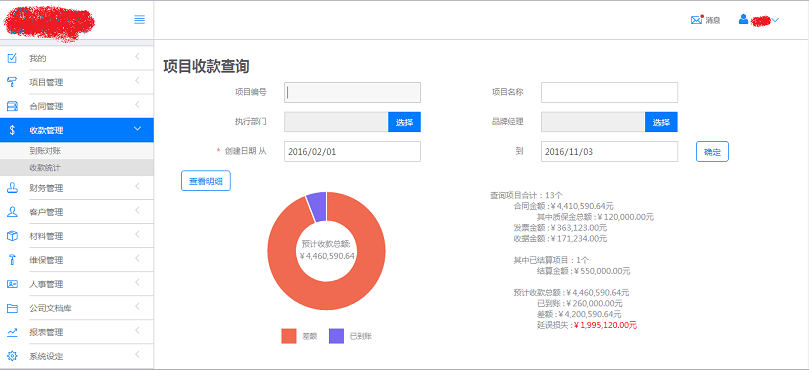Image resolution: width=809 pixels, height=370 pixels.
Task: Expand the 公司文档库 chevron
Action: pyautogui.click(x=137, y=307)
